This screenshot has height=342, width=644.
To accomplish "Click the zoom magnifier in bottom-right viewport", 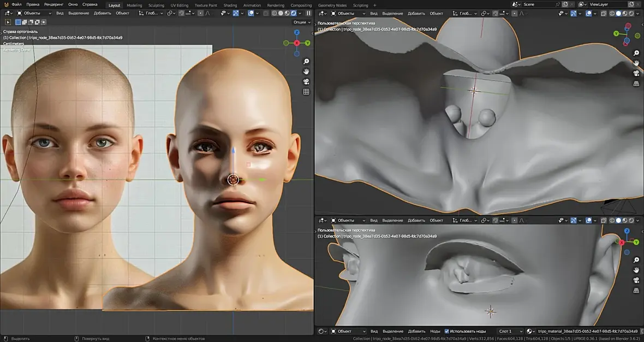I will click(x=636, y=260).
